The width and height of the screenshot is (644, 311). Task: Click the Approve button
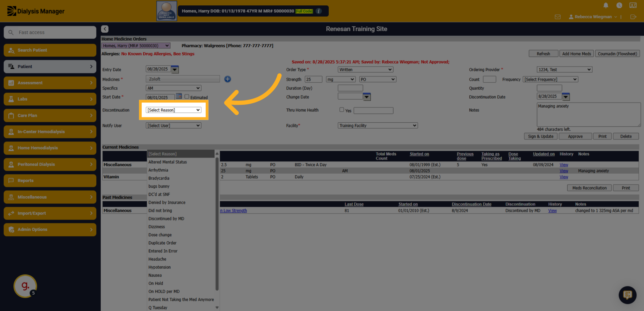575,136
